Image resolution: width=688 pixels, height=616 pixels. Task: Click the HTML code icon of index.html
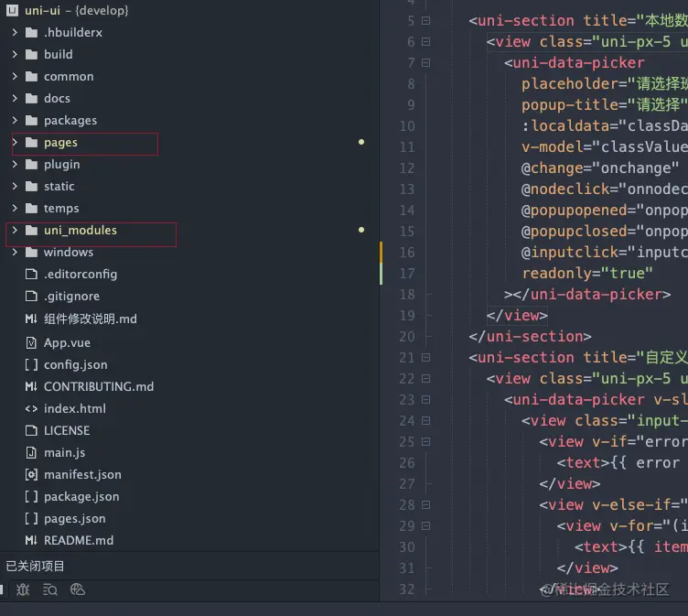31,409
